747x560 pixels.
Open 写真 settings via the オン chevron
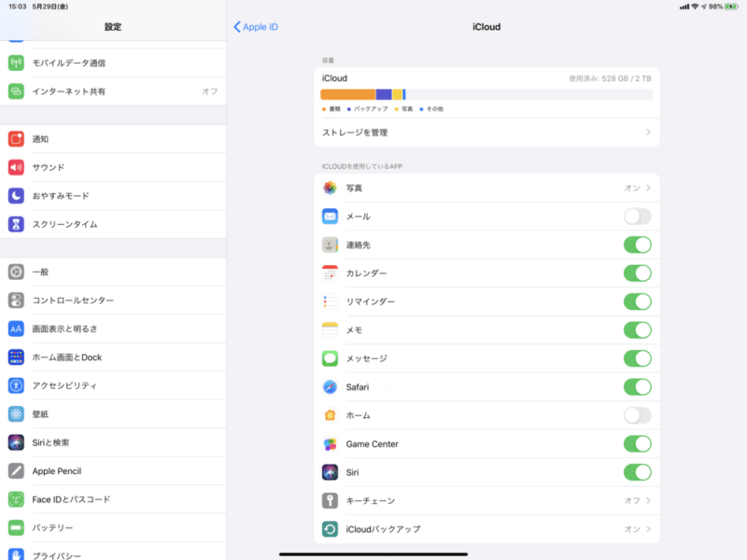click(648, 189)
